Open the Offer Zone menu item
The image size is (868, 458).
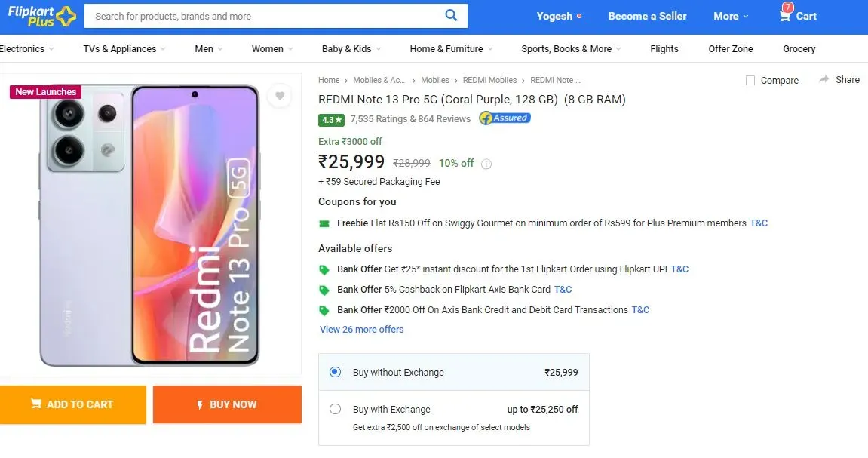730,49
